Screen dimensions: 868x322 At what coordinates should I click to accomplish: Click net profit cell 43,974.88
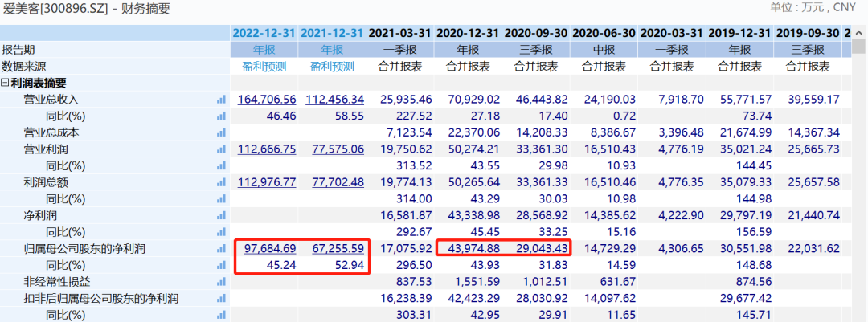click(x=474, y=249)
